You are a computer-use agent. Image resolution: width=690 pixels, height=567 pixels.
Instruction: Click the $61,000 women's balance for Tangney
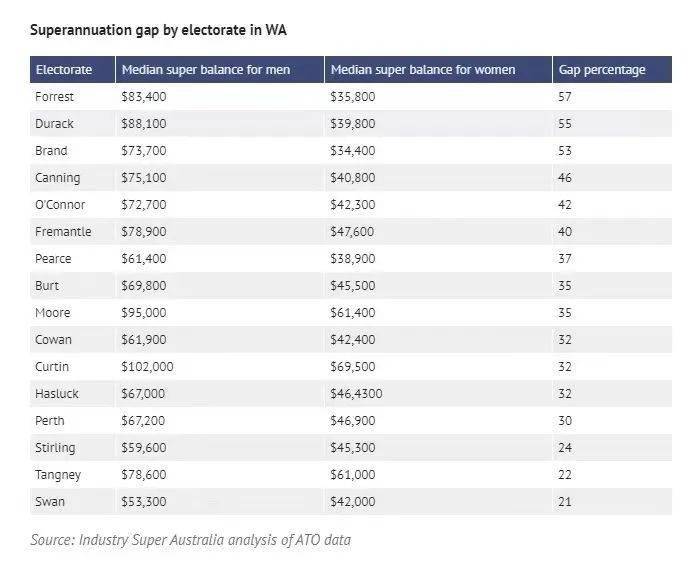pos(353,475)
